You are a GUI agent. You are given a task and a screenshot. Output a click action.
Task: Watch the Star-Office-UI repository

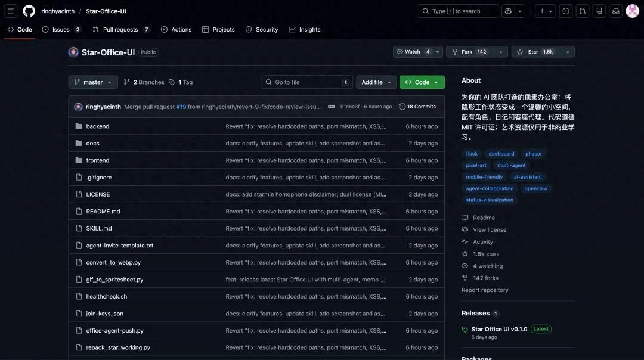pyautogui.click(x=413, y=52)
